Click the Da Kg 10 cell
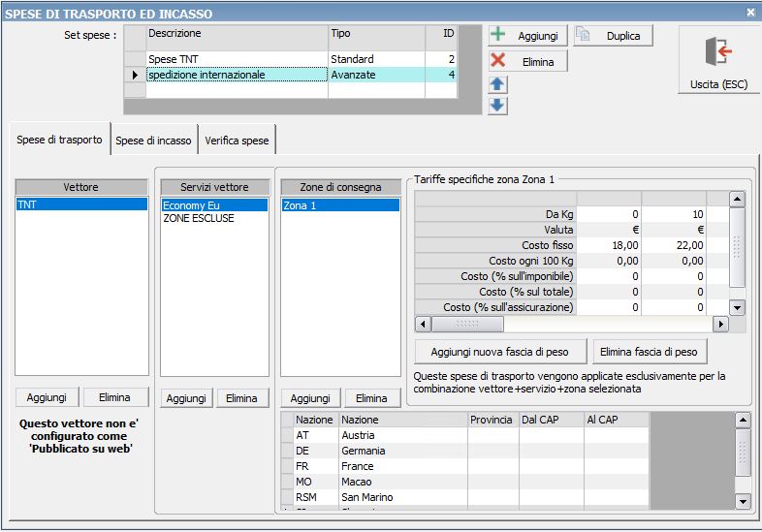Image resolution: width=762 pixels, height=532 pixels. [674, 214]
